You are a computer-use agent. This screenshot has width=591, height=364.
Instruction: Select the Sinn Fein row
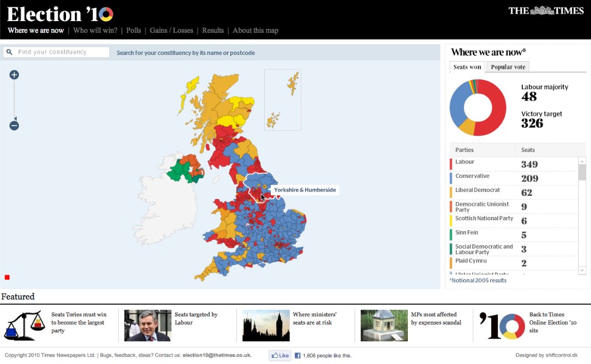tap(513, 235)
